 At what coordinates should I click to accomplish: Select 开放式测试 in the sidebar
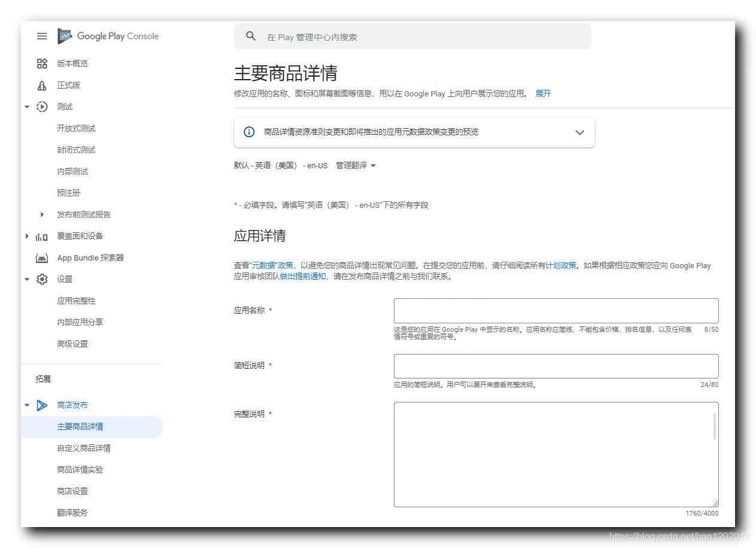click(x=76, y=128)
